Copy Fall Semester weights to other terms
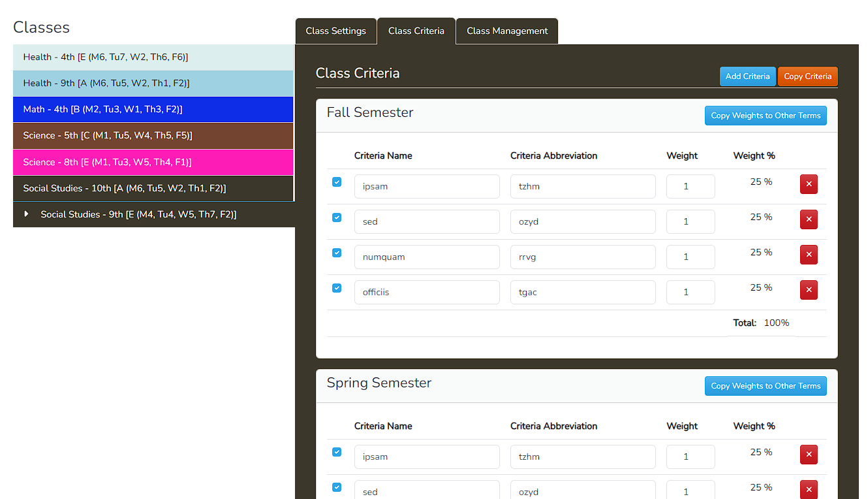The width and height of the screenshot is (868, 499). coord(766,116)
